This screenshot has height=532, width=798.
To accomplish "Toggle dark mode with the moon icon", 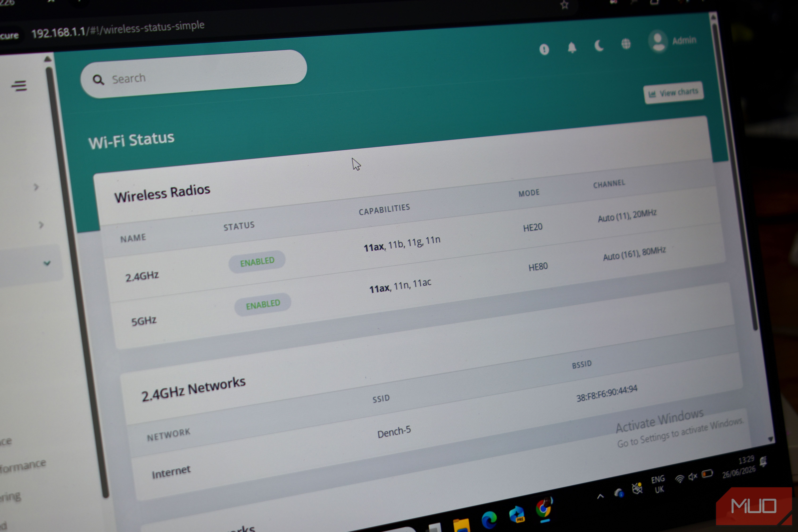I will pyautogui.click(x=599, y=45).
